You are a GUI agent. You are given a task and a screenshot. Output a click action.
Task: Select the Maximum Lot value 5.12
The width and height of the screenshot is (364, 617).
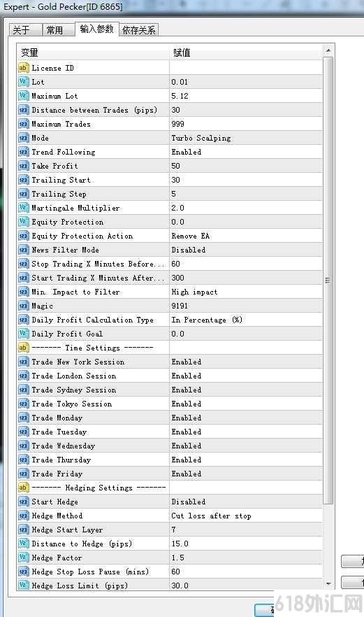(180, 96)
